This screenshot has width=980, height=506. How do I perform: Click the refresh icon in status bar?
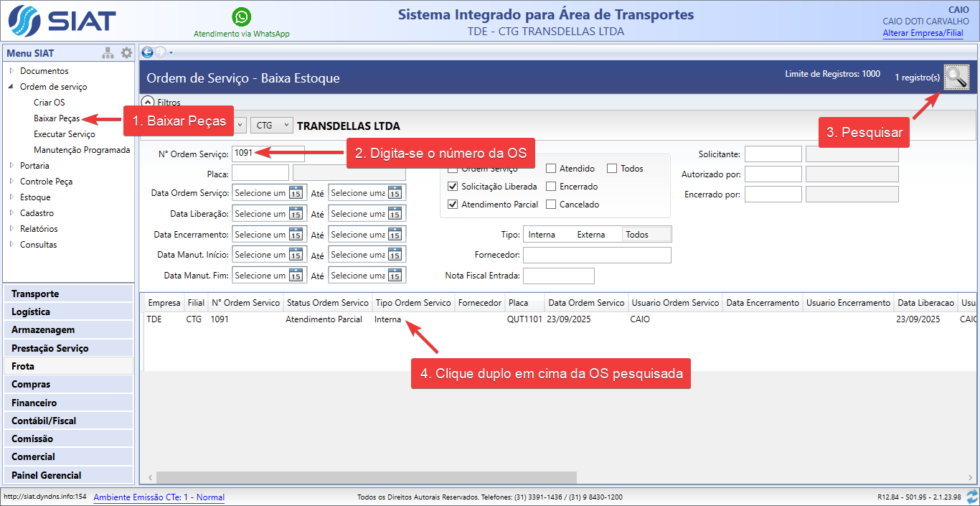pyautogui.click(x=972, y=497)
